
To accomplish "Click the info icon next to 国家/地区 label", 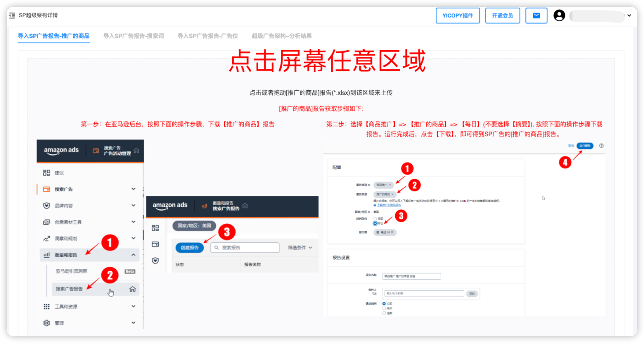I will click(x=370, y=212).
